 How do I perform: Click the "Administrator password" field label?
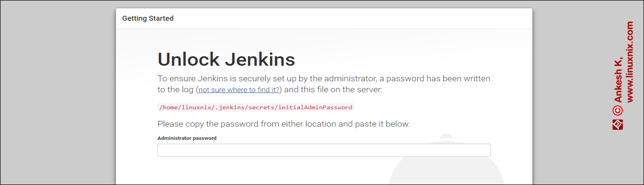tap(187, 138)
